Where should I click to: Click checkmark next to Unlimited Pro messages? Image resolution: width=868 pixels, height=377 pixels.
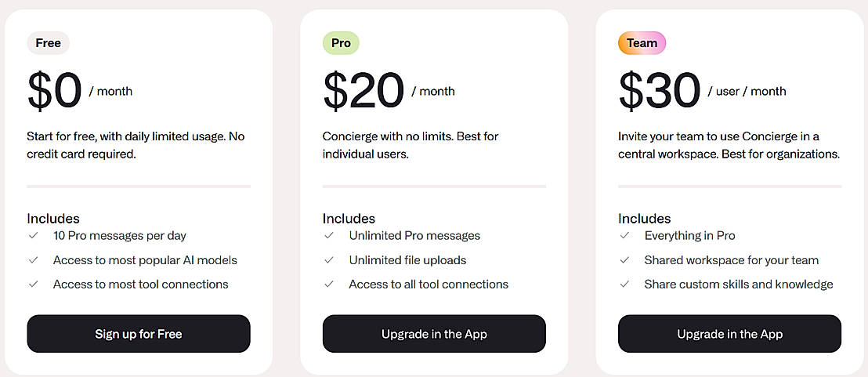pos(328,235)
